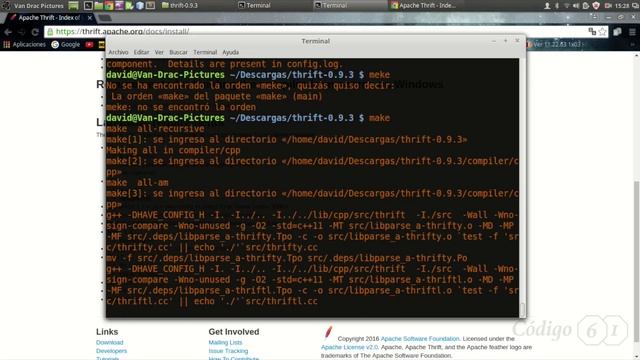Open the Google bookmark
The image size is (640, 360).
(66, 44)
